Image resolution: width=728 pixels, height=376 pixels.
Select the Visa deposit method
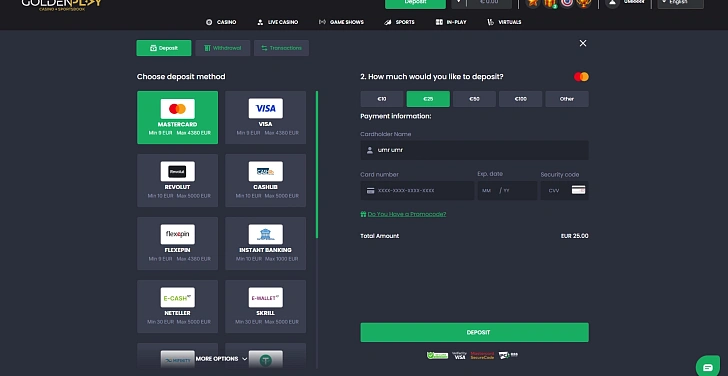(266, 117)
